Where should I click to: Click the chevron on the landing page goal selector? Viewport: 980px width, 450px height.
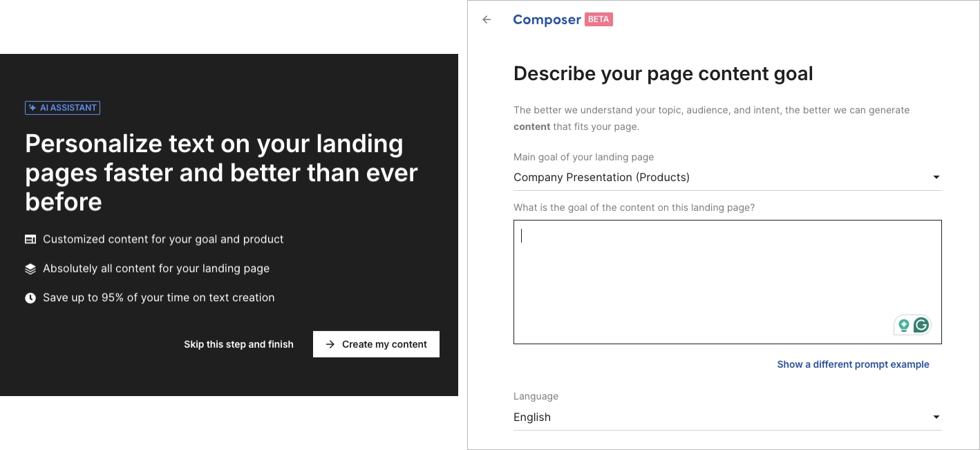click(x=936, y=177)
